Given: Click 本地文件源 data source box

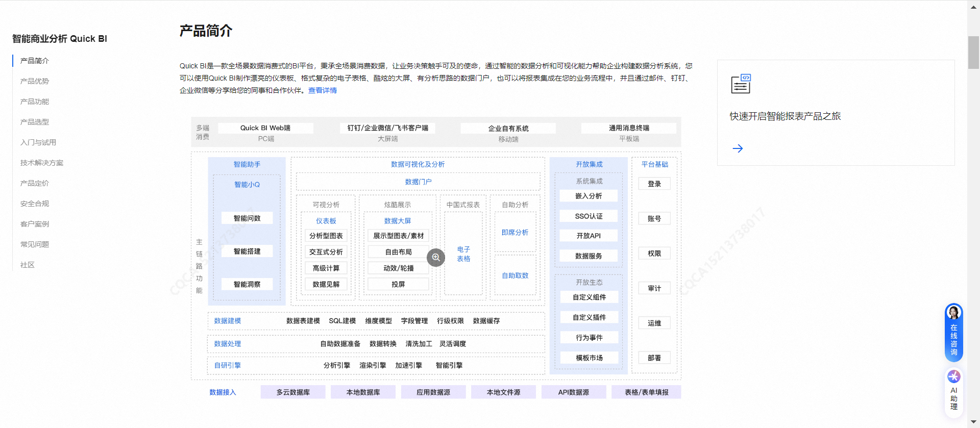Looking at the screenshot, I should pyautogui.click(x=503, y=392).
